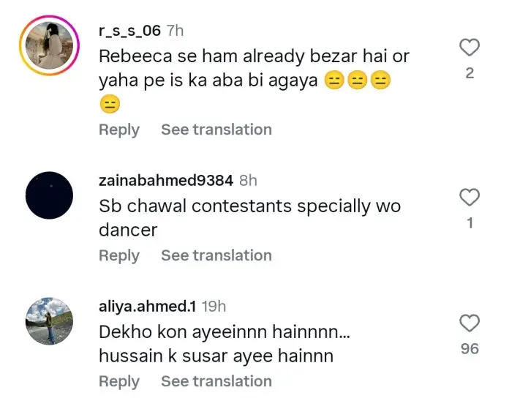Reply to r_s_s_06's comment
The height and width of the screenshot is (420, 509).
(x=119, y=130)
